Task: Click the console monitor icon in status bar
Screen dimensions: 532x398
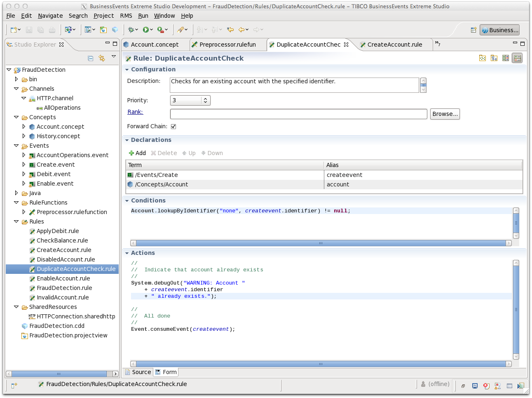Action: (475, 386)
